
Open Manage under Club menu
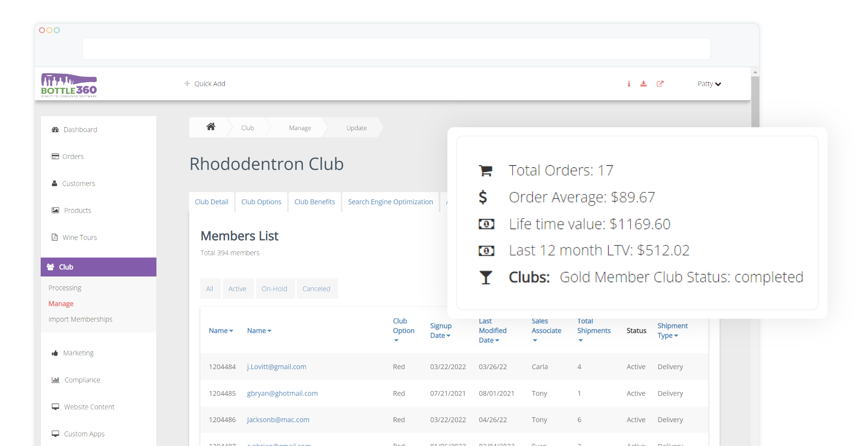tap(61, 304)
